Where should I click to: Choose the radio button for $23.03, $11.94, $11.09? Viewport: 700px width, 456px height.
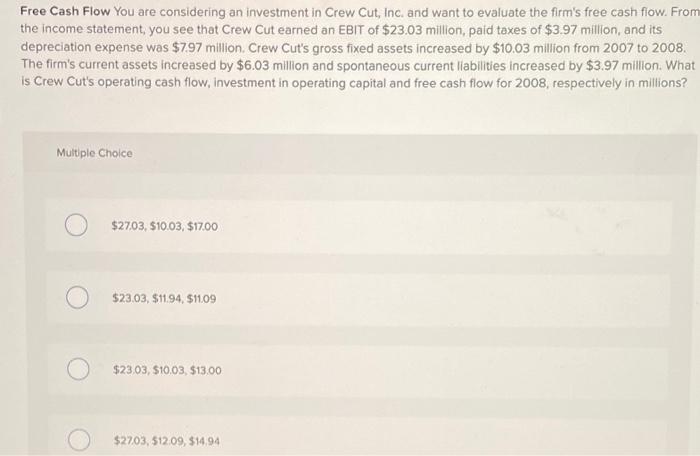click(77, 297)
